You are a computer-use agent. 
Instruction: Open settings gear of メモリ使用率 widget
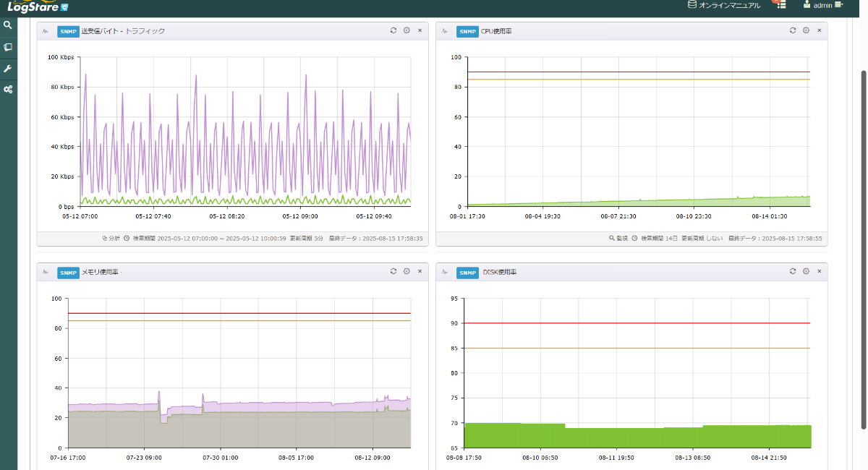pyautogui.click(x=407, y=271)
